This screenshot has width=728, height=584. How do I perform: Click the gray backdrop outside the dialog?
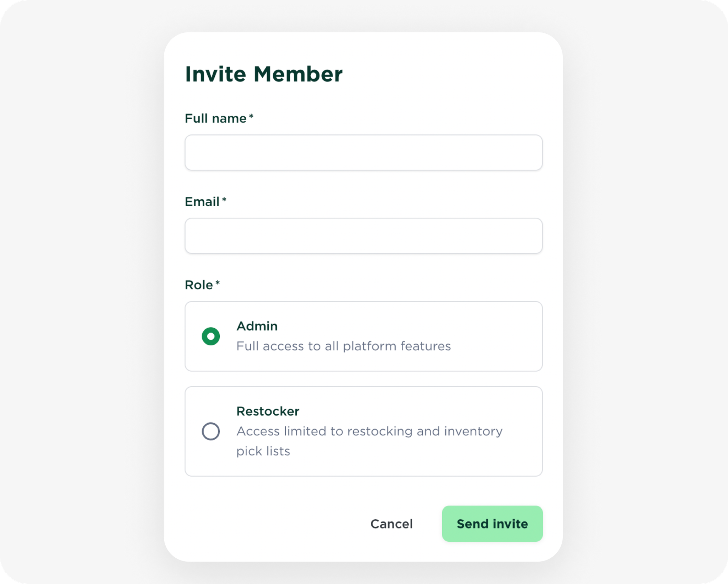point(82,285)
